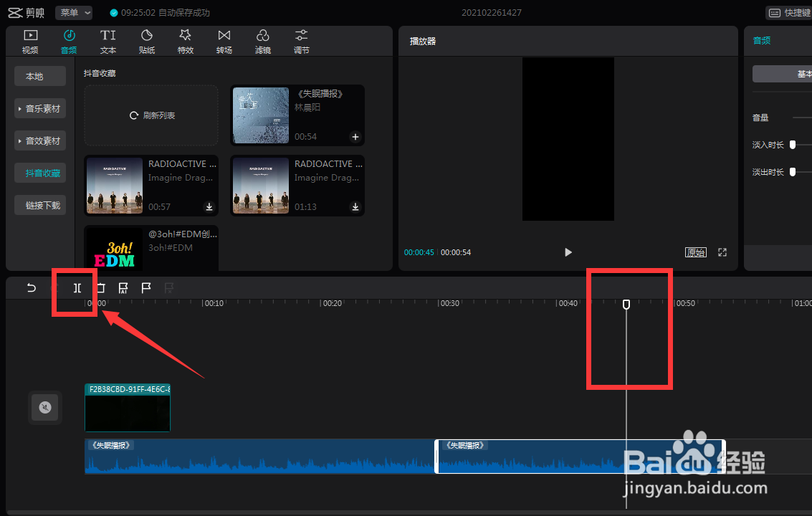Open the 菜单 dropdown menu

[x=74, y=12]
